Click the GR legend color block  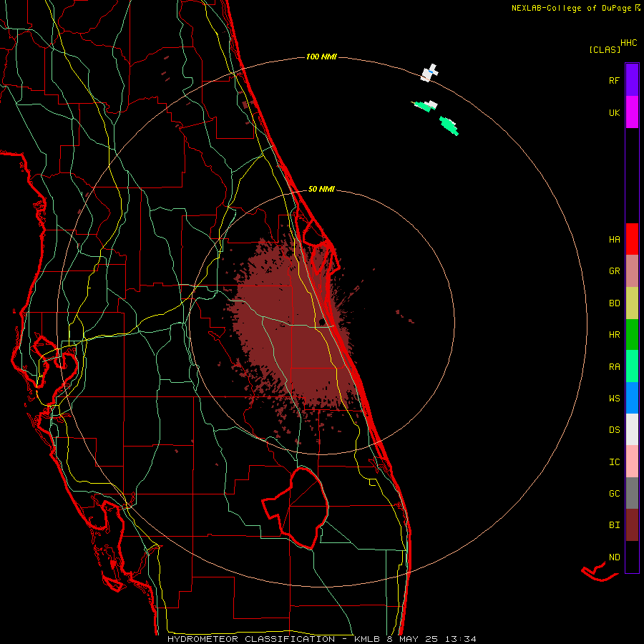[x=632, y=271]
